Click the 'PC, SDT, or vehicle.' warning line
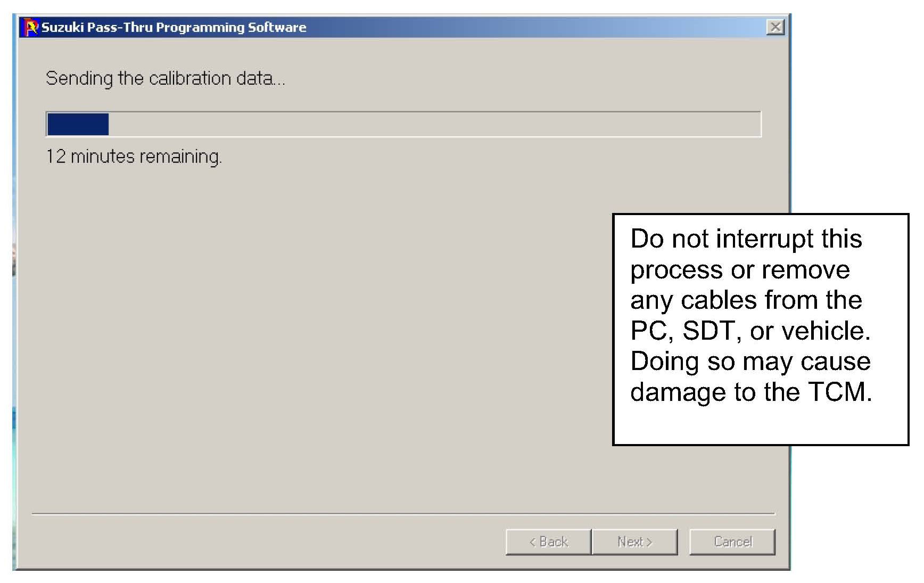This screenshot has height=583, width=924. (750, 331)
